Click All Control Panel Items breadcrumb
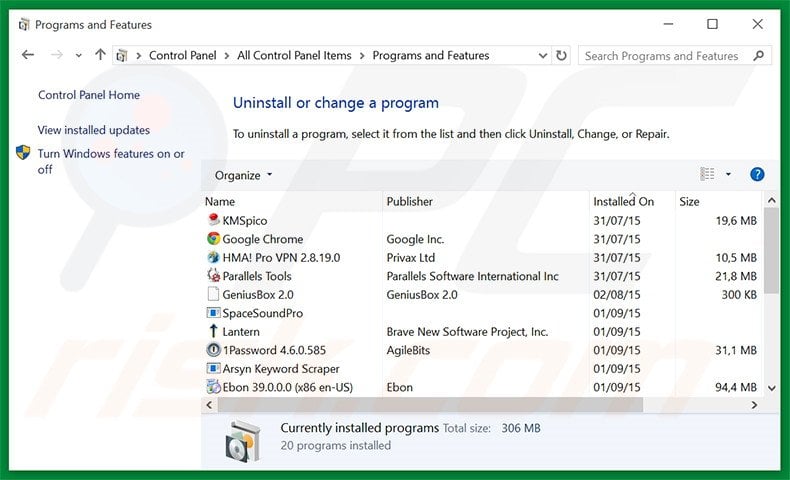Image resolution: width=790 pixels, height=480 pixels. (x=294, y=55)
